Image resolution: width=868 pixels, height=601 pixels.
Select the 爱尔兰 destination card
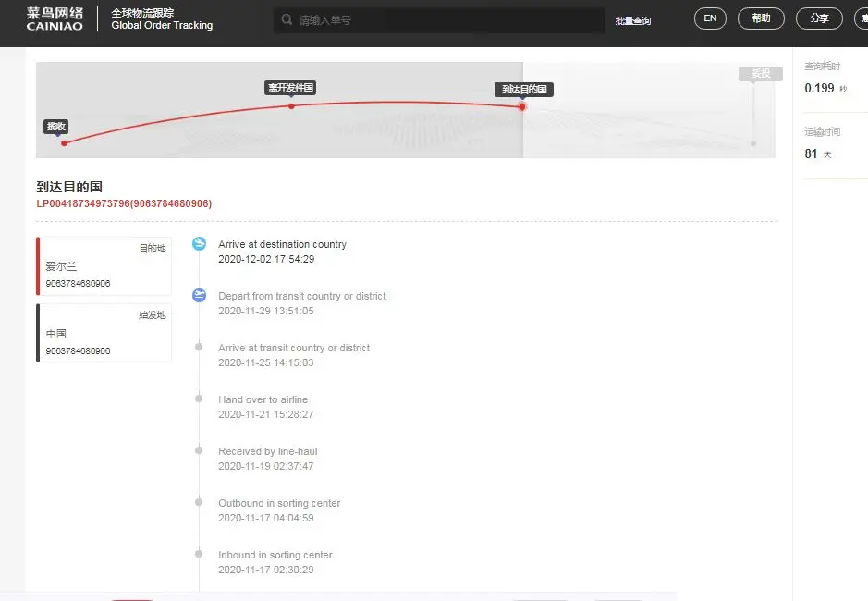click(x=104, y=266)
